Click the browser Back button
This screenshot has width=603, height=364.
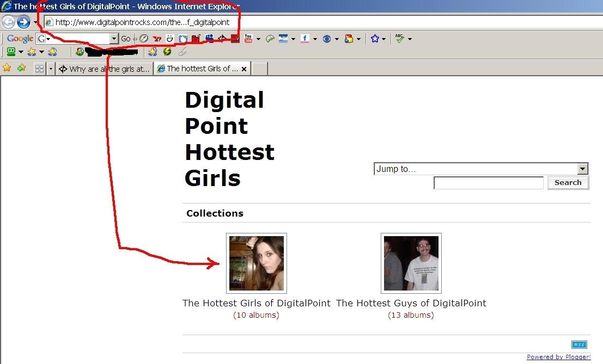point(8,22)
